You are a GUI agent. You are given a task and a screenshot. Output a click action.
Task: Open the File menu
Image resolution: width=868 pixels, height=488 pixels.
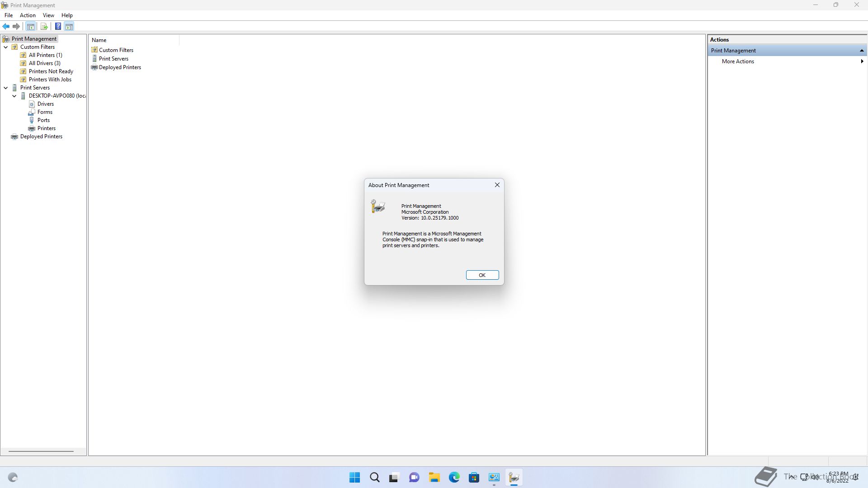pyautogui.click(x=9, y=15)
